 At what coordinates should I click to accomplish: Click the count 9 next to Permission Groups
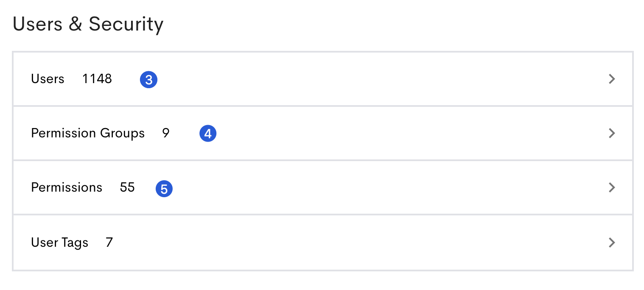click(165, 133)
